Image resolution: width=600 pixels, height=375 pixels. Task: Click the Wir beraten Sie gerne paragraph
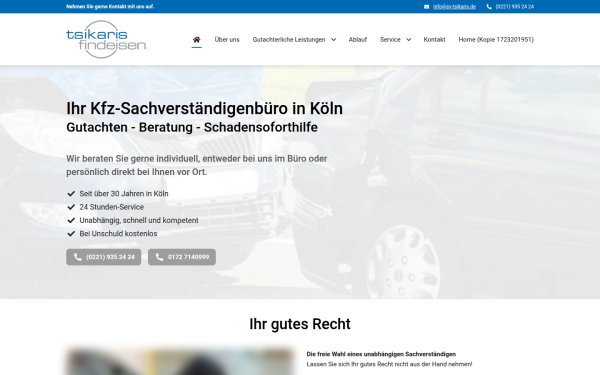coord(197,165)
